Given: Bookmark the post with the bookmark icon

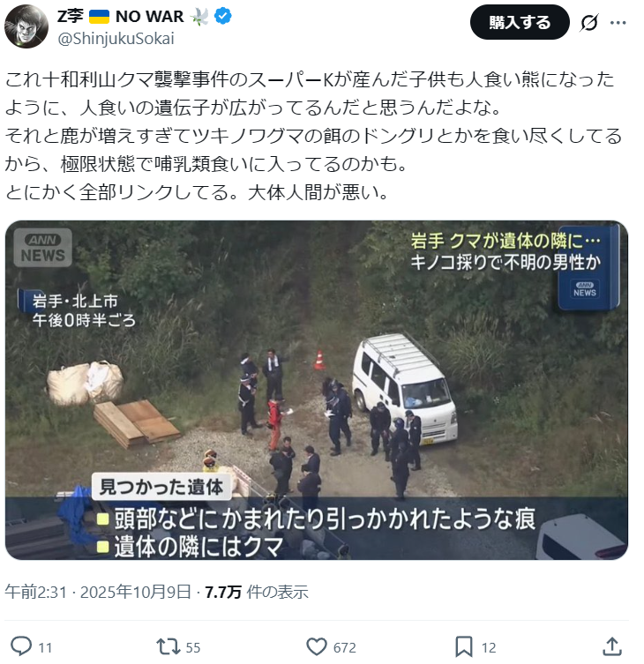Looking at the screenshot, I should click(463, 647).
